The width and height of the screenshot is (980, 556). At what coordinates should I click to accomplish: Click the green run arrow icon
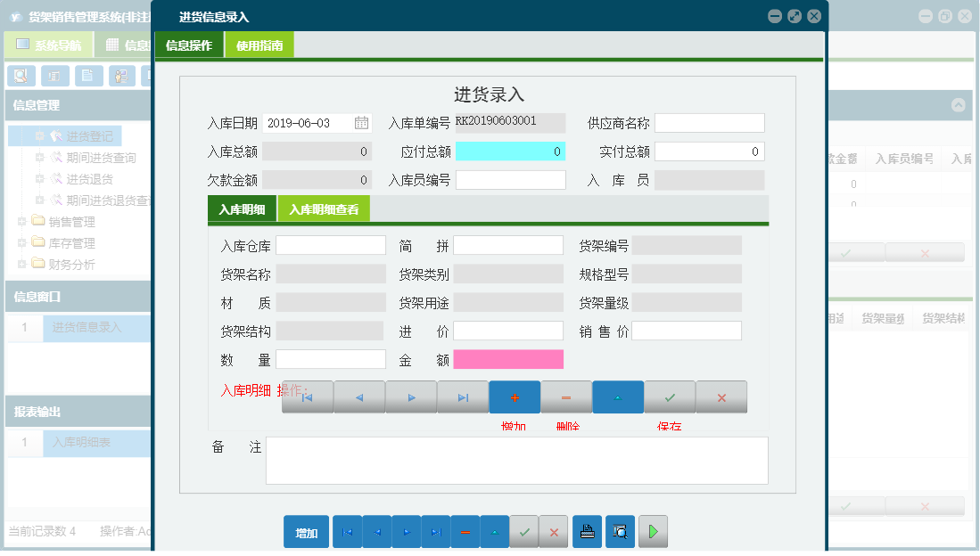[652, 531]
